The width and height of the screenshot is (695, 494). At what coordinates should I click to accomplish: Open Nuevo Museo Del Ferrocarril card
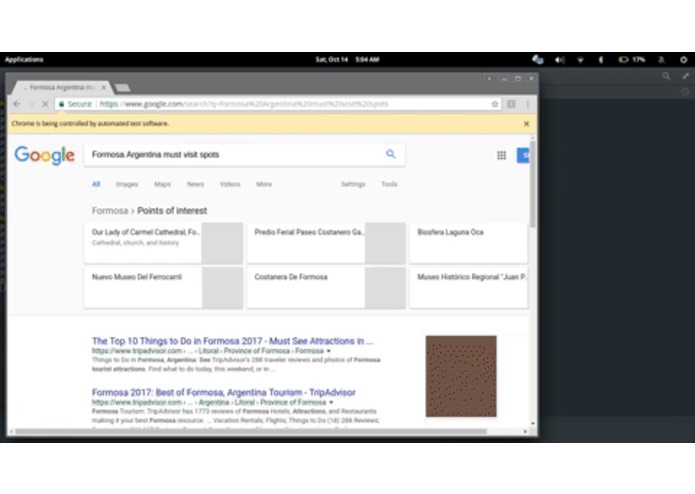164,288
